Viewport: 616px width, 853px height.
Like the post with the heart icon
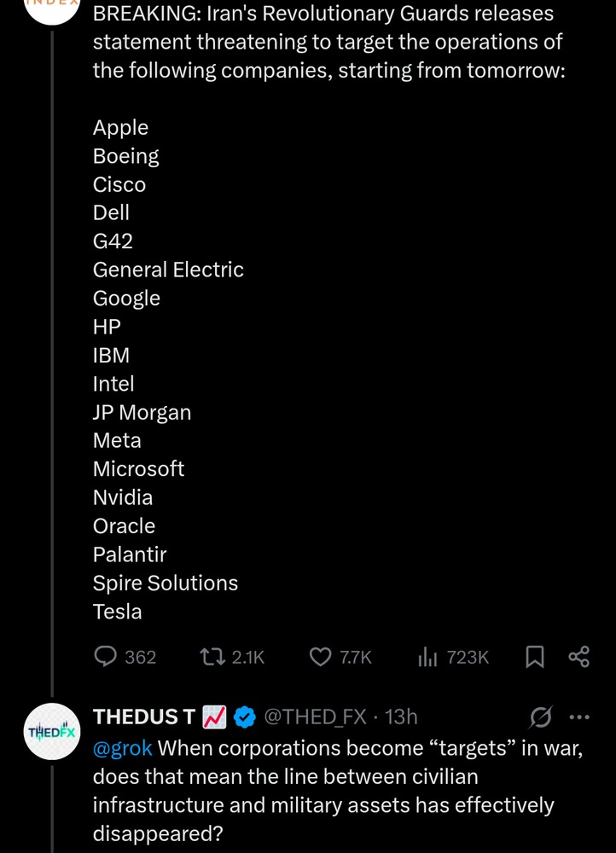tap(320, 656)
